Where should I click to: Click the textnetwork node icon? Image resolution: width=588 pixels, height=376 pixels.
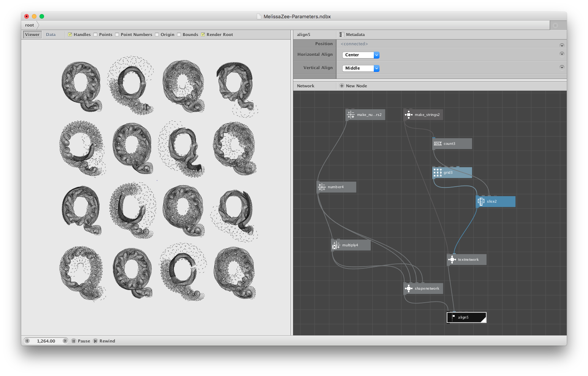point(452,260)
